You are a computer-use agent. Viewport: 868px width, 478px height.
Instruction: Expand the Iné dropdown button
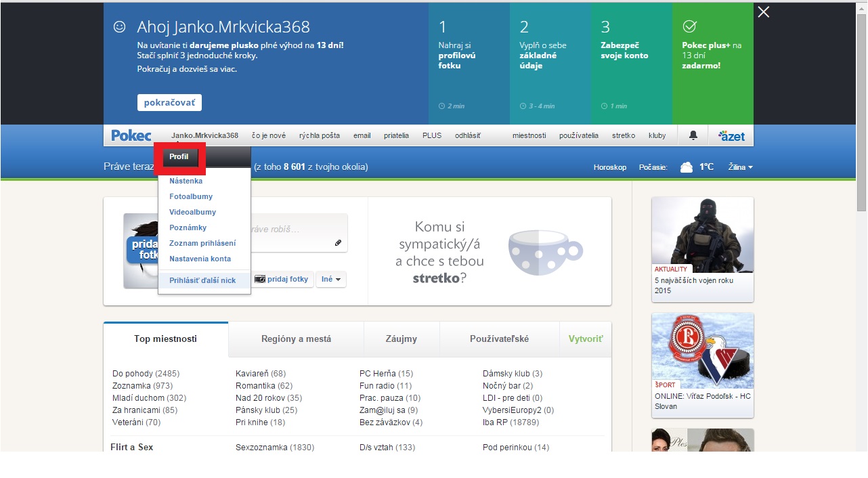coord(331,279)
